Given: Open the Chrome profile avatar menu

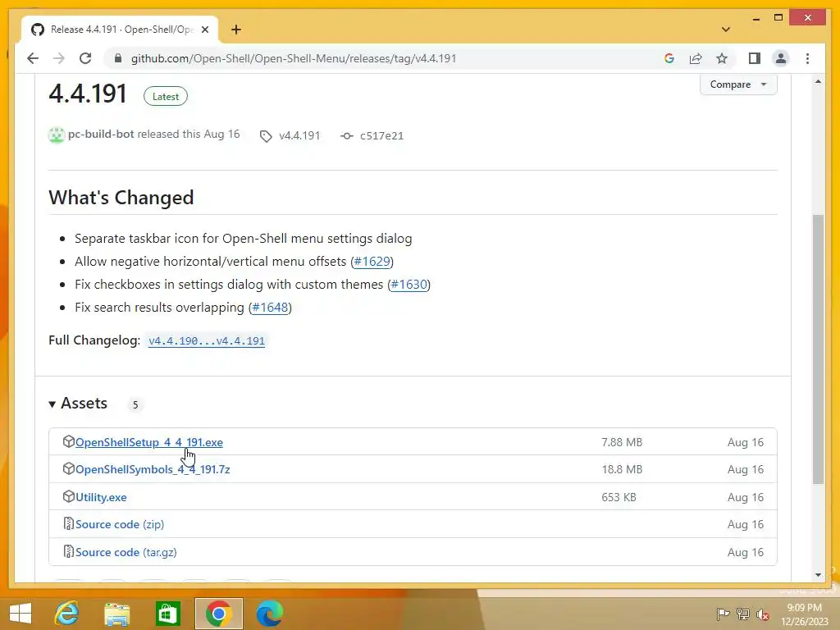Looking at the screenshot, I should [781, 58].
